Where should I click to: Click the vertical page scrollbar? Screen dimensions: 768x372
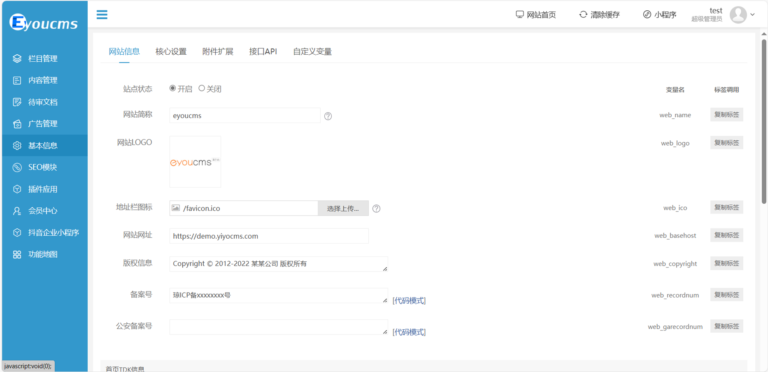764,121
